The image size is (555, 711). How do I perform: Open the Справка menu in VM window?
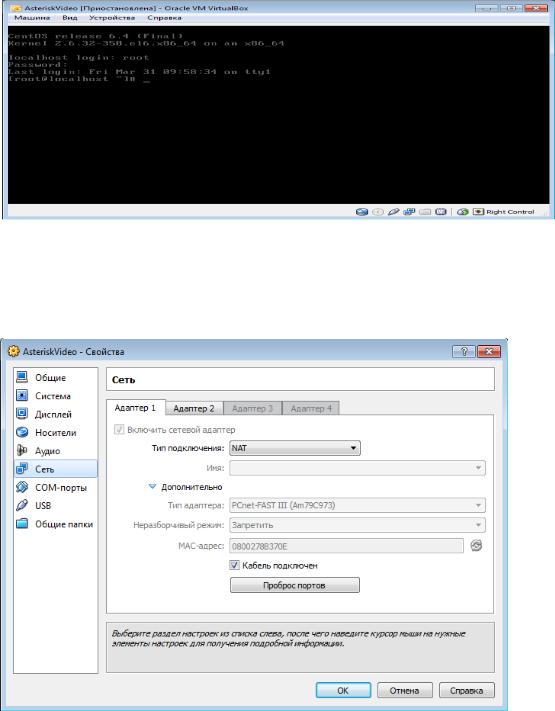[165, 18]
